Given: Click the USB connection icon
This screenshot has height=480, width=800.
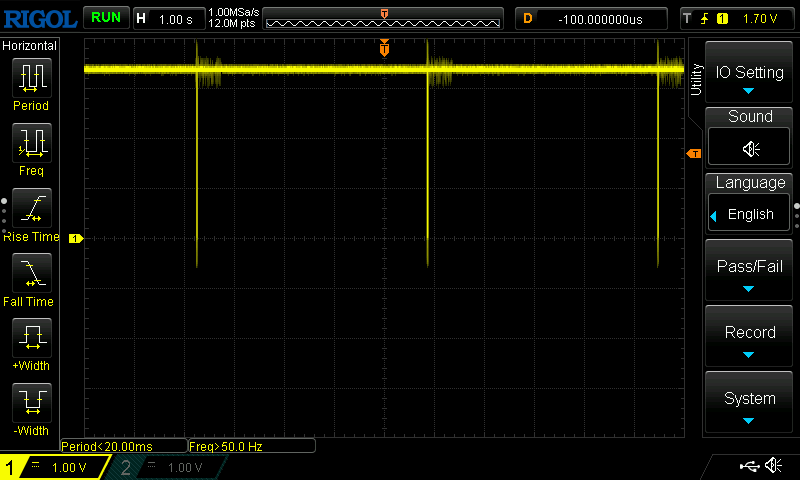Looking at the screenshot, I should 749,466.
